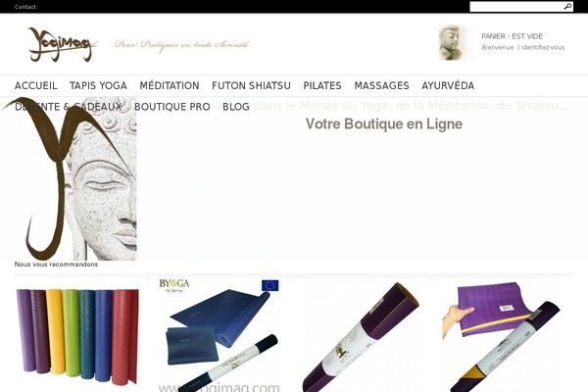
Task: Open the PANIER cart link
Action: 512,36
